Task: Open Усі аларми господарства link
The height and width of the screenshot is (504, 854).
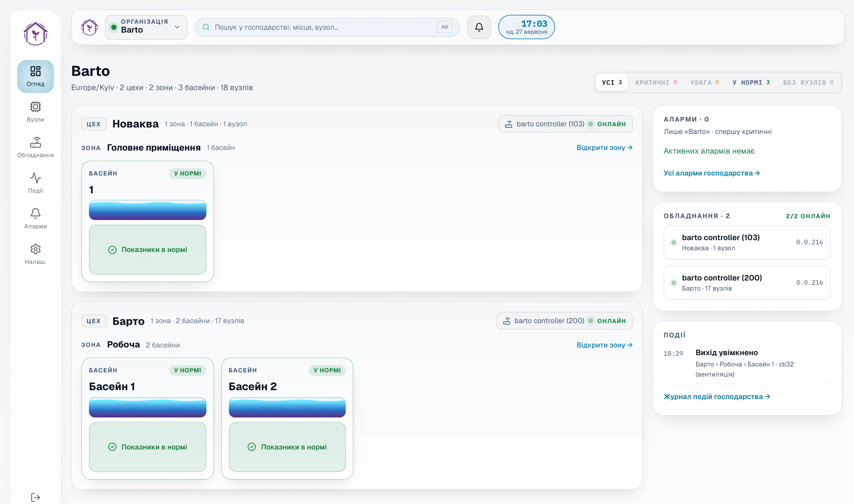Action: (x=712, y=173)
